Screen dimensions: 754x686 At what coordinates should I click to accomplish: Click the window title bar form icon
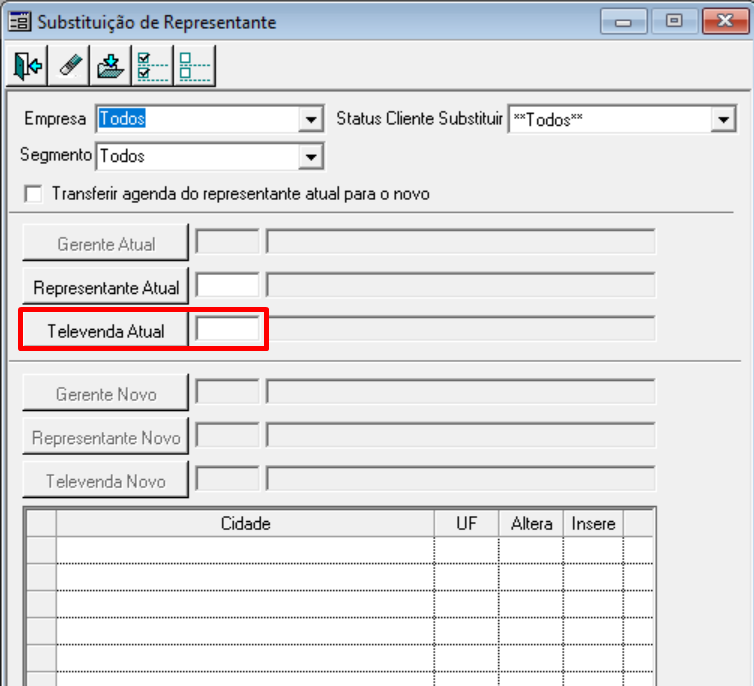click(20, 22)
